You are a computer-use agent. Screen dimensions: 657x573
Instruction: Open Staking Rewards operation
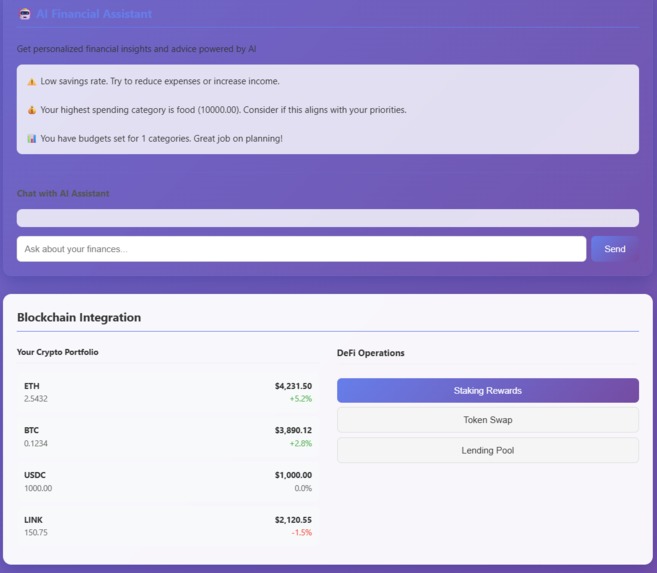pos(488,390)
